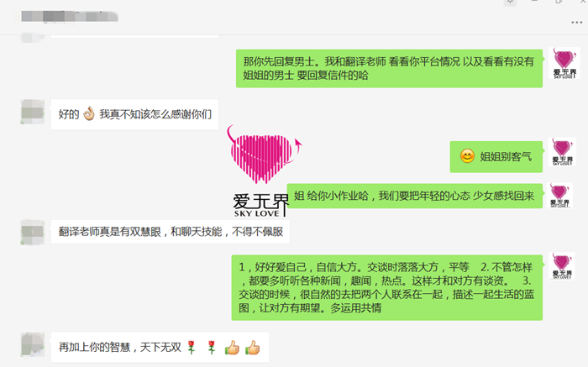This screenshot has height=367, width=588.
Task: Click the OK hand emoji in '好的' message
Action: (x=89, y=113)
